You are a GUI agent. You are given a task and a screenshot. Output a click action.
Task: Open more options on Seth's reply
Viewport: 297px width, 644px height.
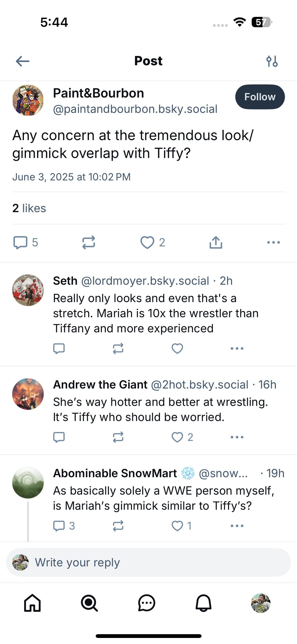tap(237, 348)
